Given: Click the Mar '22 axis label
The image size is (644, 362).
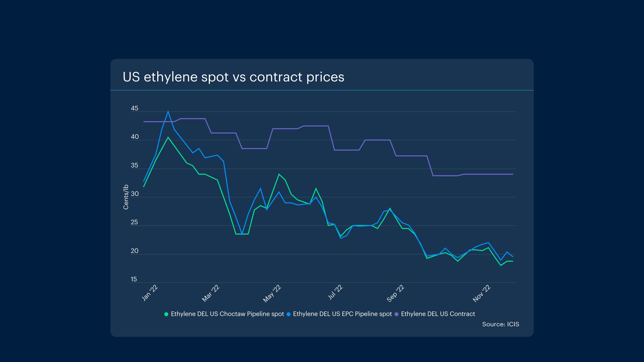Looking at the screenshot, I should (211, 294).
